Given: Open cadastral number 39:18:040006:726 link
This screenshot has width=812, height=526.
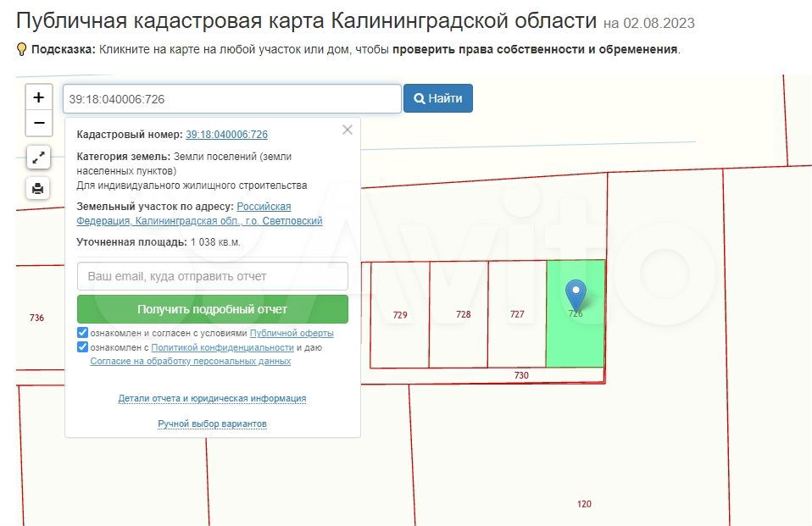Looking at the screenshot, I should (x=226, y=135).
